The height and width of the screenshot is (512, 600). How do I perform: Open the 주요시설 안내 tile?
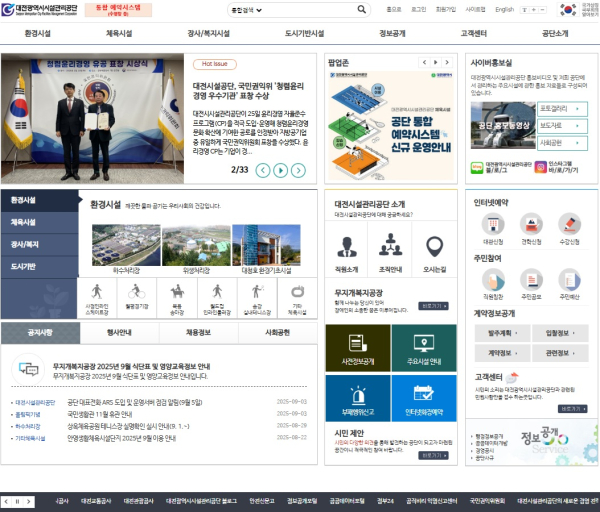[x=424, y=348]
